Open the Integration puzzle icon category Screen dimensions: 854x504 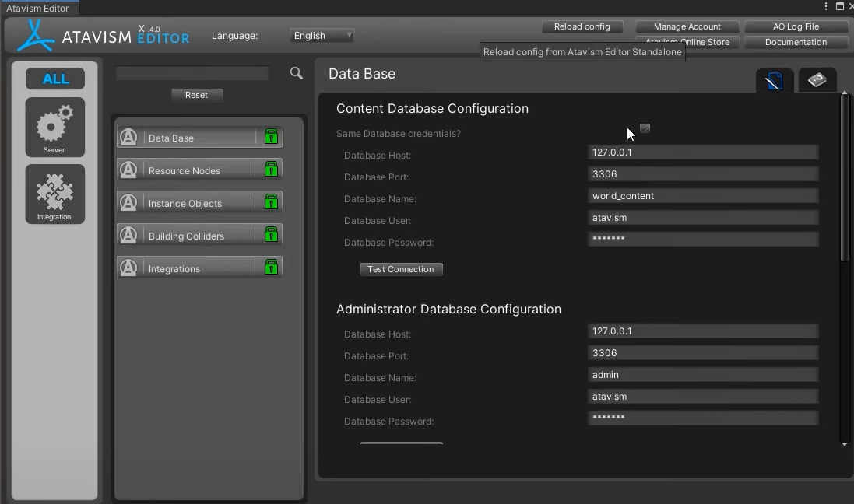coord(54,193)
